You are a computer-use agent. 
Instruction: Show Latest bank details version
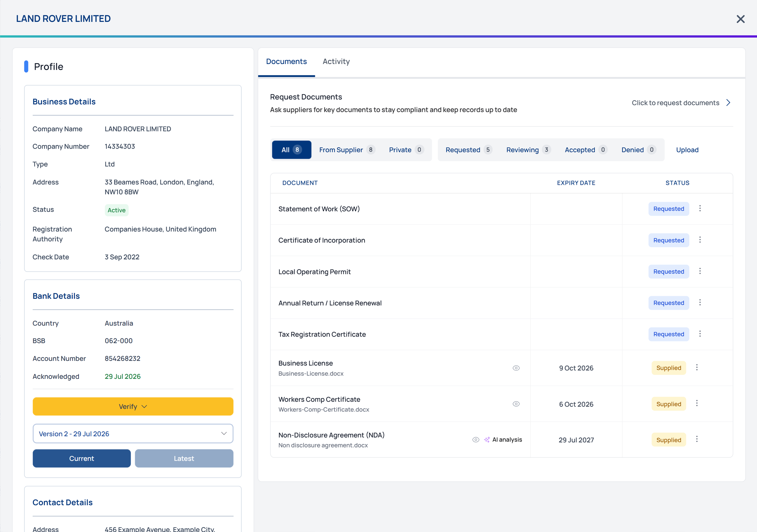[184, 459]
